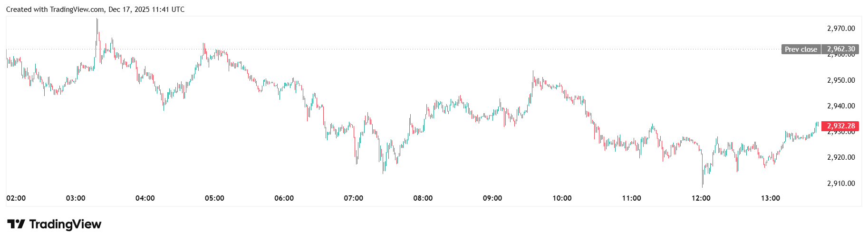The image size is (868, 242).
Task: Select the 'Prev close' label
Action: [x=800, y=49]
